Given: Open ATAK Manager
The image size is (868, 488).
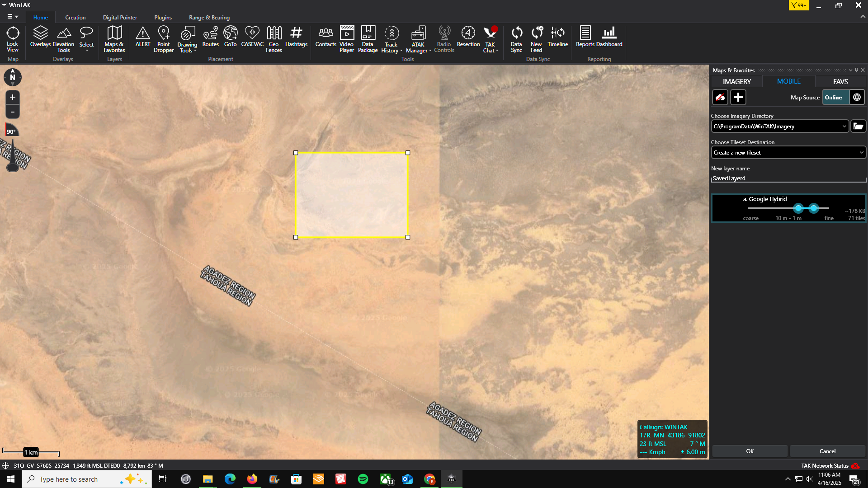Looking at the screenshot, I should point(418,39).
